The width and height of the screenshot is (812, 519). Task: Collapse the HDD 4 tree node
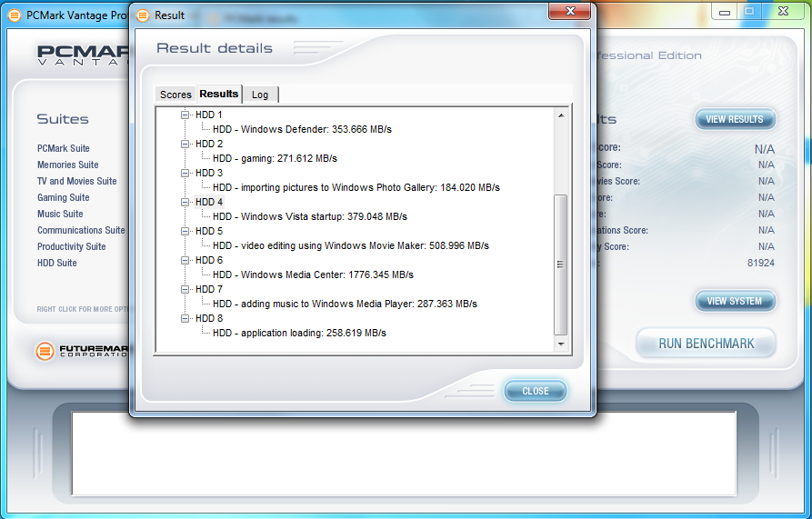185,202
